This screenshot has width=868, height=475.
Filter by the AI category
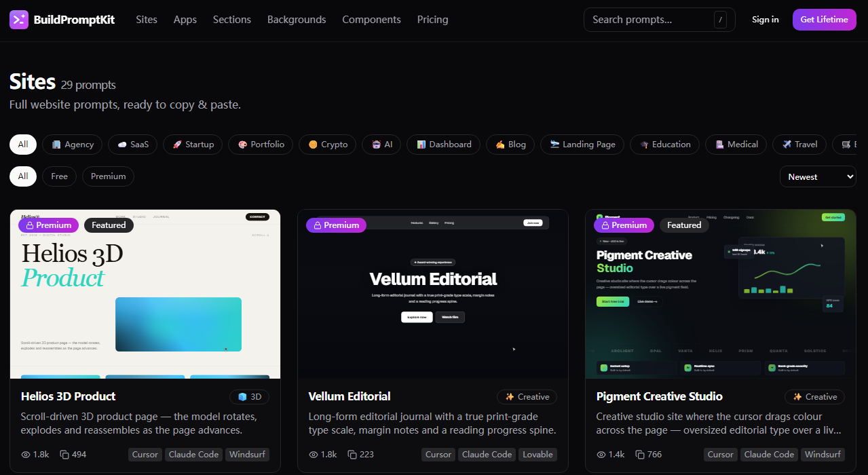click(381, 145)
